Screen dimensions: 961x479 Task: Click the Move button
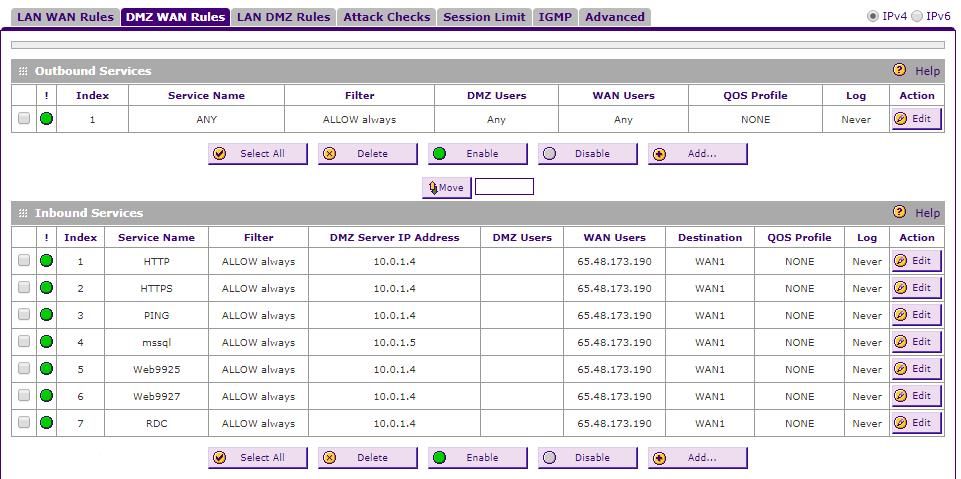446,187
